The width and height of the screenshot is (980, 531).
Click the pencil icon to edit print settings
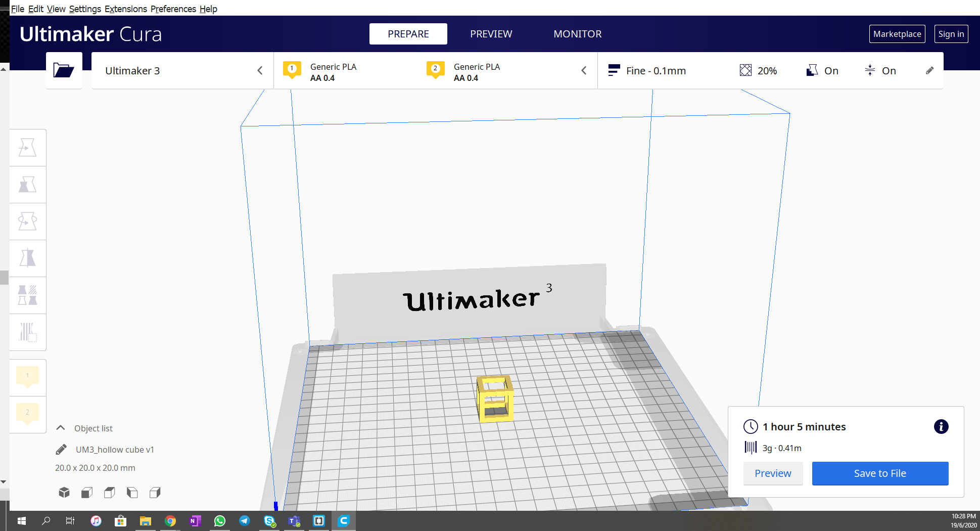[x=929, y=71]
